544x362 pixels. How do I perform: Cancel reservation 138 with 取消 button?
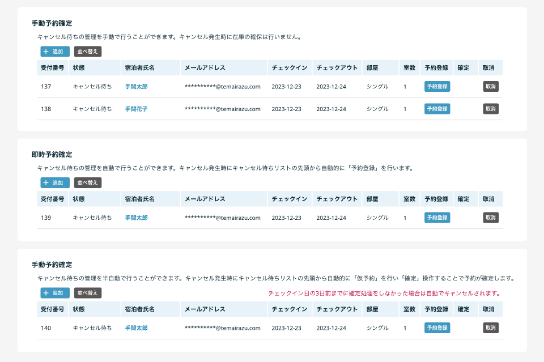[x=491, y=109]
